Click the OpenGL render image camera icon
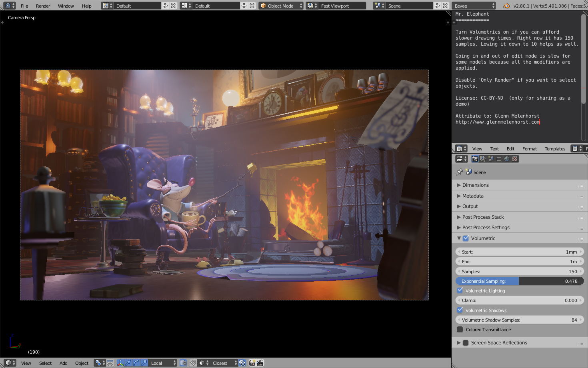Image resolution: width=588 pixels, height=368 pixels. pos(252,363)
